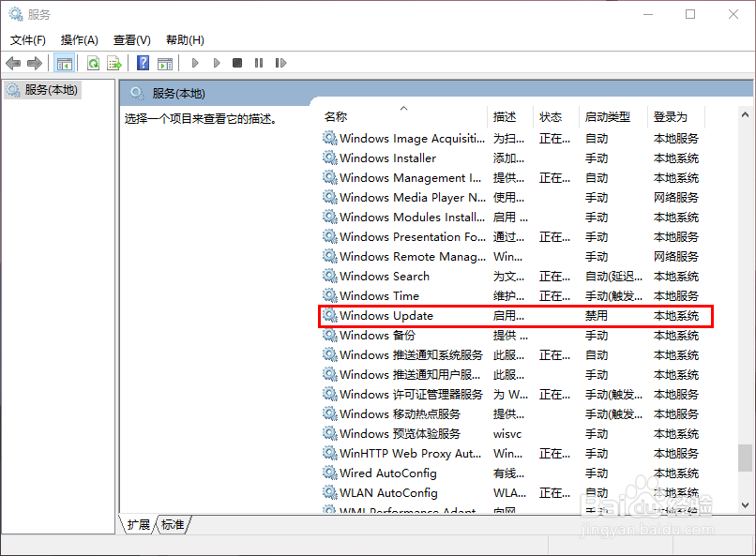Toggle the show/hide action pane icon
The height and width of the screenshot is (556, 756).
165,63
